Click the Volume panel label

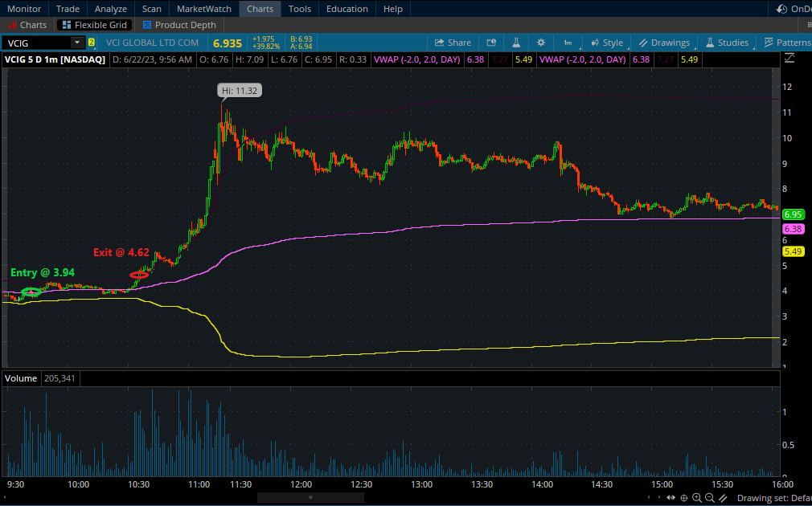tap(21, 378)
